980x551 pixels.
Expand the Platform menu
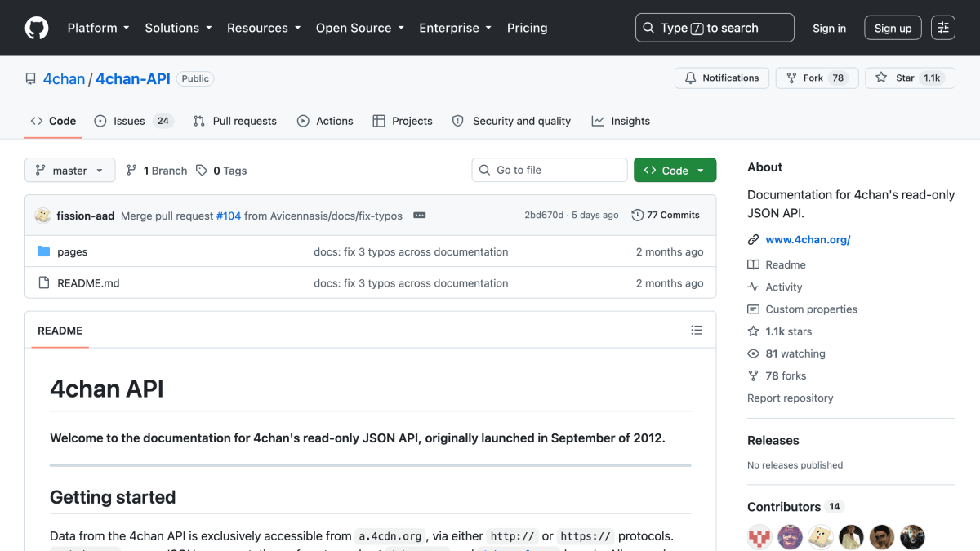(98, 28)
